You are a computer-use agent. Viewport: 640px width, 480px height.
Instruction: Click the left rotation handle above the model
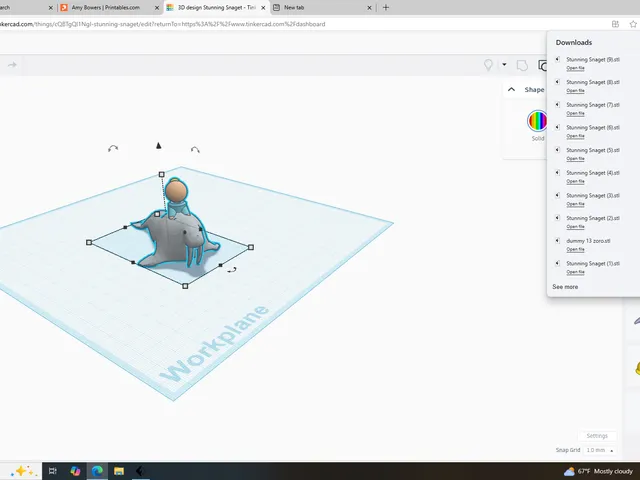click(113, 149)
